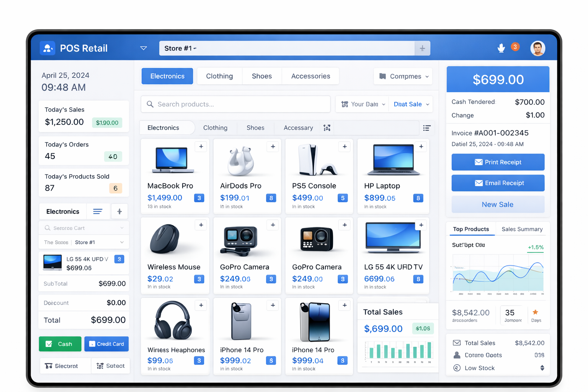Click the cart search input field
588x392 pixels.
(x=83, y=228)
